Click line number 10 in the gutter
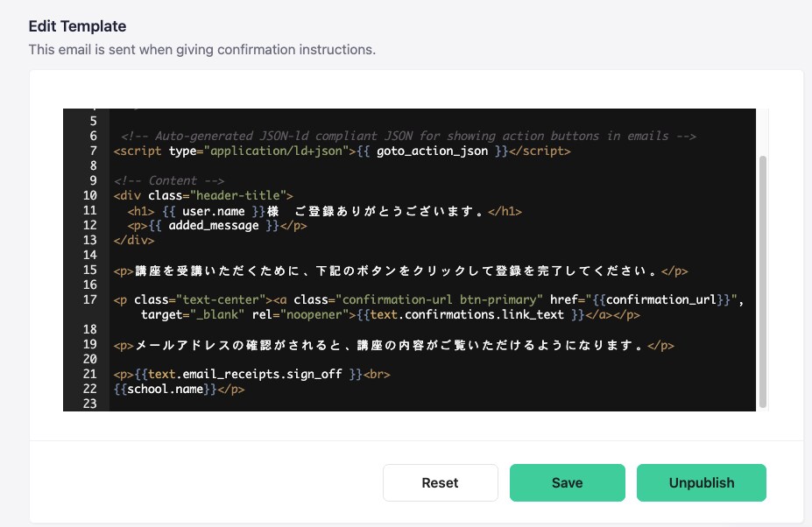Screen dimensions: 812x527 click(x=89, y=196)
